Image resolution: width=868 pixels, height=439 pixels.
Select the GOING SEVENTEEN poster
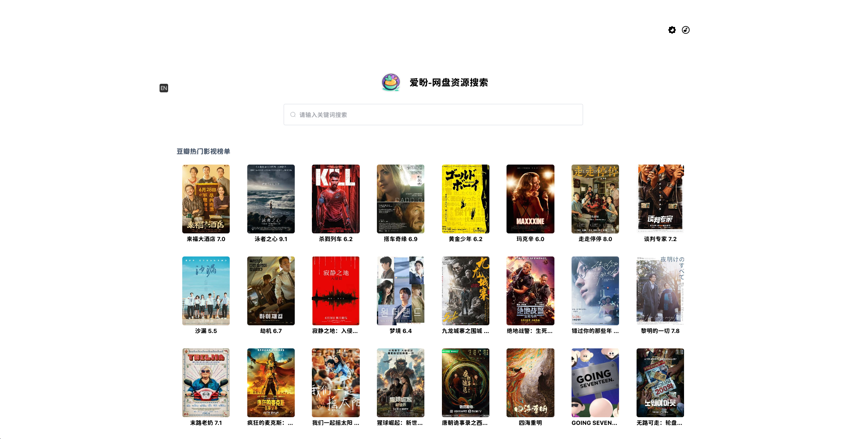[x=595, y=383]
